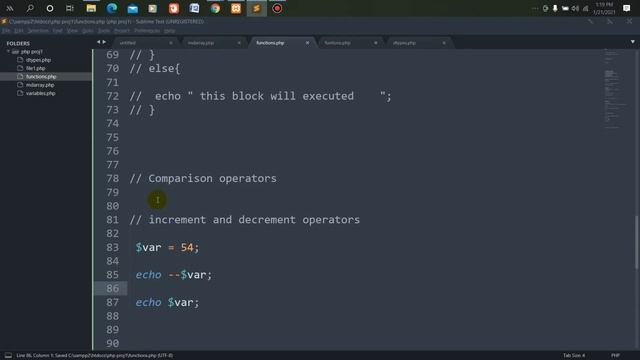
Task: Open the Edit menu
Action: pos(18,31)
